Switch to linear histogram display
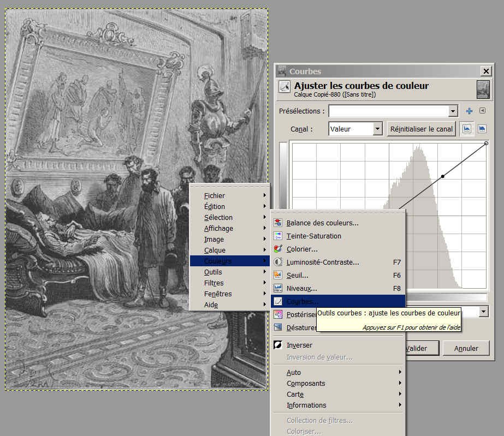The image size is (504, 436). pyautogui.click(x=467, y=129)
